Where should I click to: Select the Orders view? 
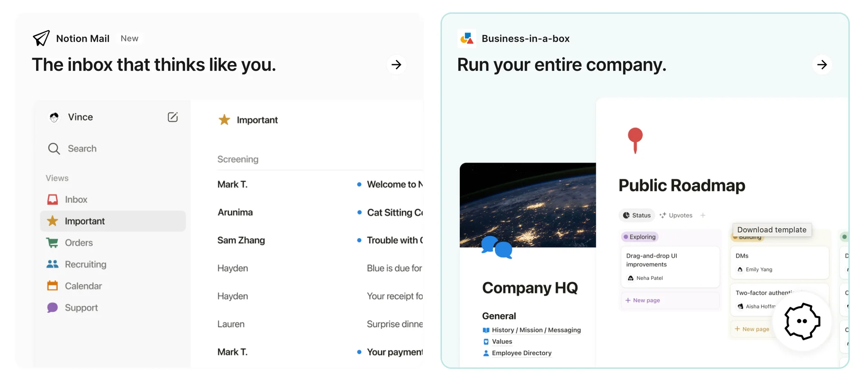78,243
